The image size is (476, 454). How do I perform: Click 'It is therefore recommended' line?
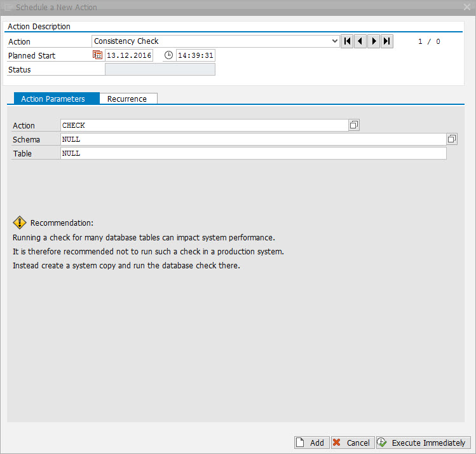click(x=149, y=251)
